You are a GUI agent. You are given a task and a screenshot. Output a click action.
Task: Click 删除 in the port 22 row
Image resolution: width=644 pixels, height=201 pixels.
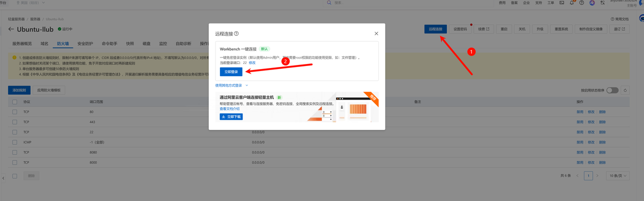tap(602, 132)
